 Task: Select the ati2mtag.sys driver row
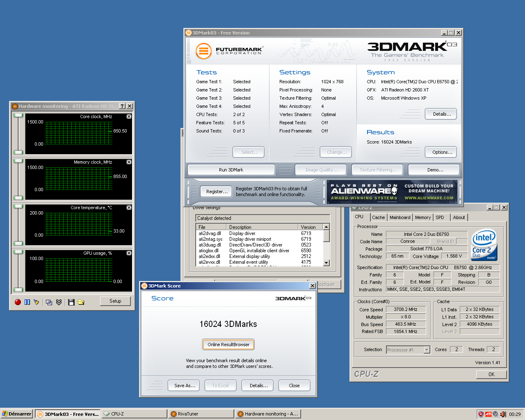(260, 239)
